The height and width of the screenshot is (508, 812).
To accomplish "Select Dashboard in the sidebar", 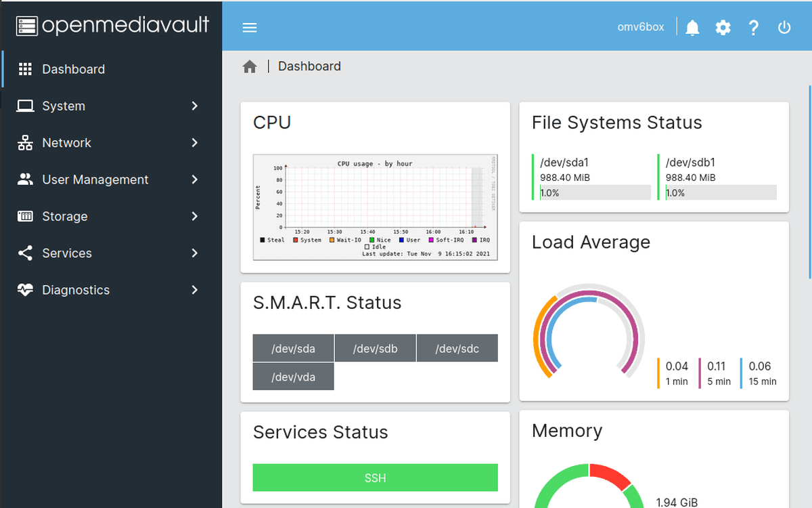I will pyautogui.click(x=111, y=69).
